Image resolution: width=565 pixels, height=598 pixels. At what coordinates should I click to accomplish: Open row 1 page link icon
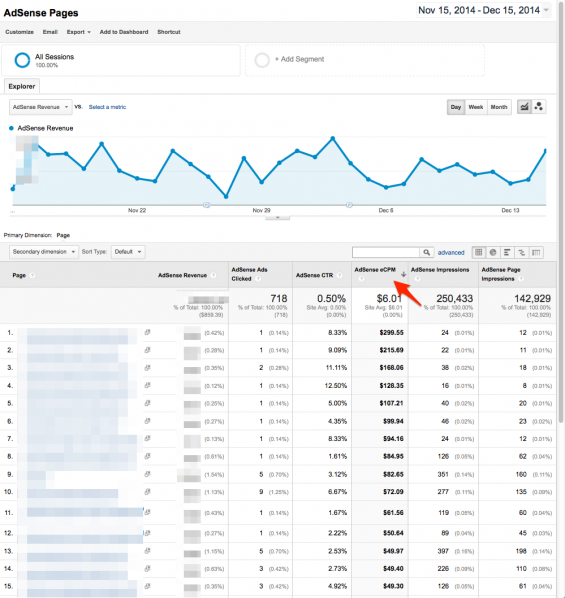(x=147, y=332)
